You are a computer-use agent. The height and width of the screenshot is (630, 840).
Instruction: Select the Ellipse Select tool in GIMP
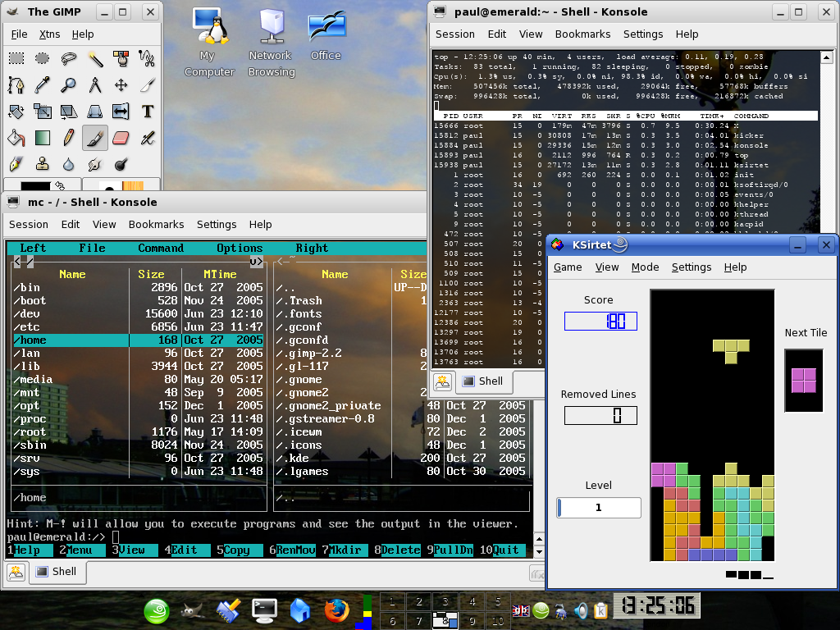(43, 58)
